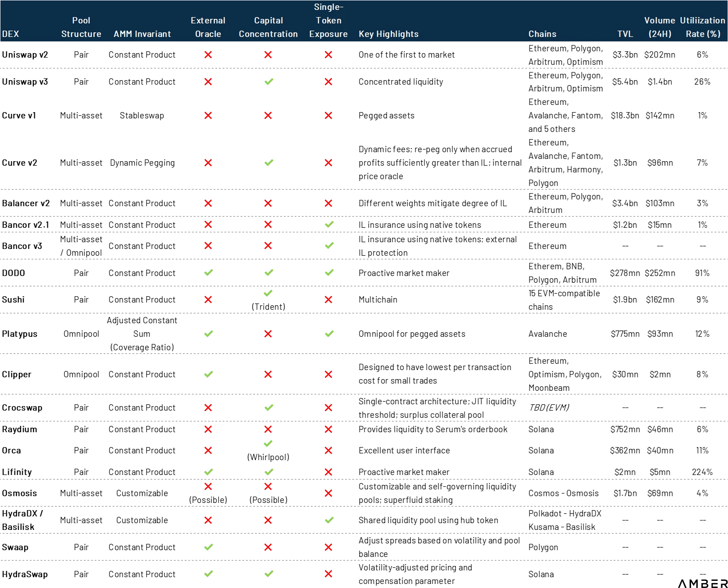The height and width of the screenshot is (588, 728).
Task: Click the red X under External Oracle for Osmosis
Action: pos(208,486)
